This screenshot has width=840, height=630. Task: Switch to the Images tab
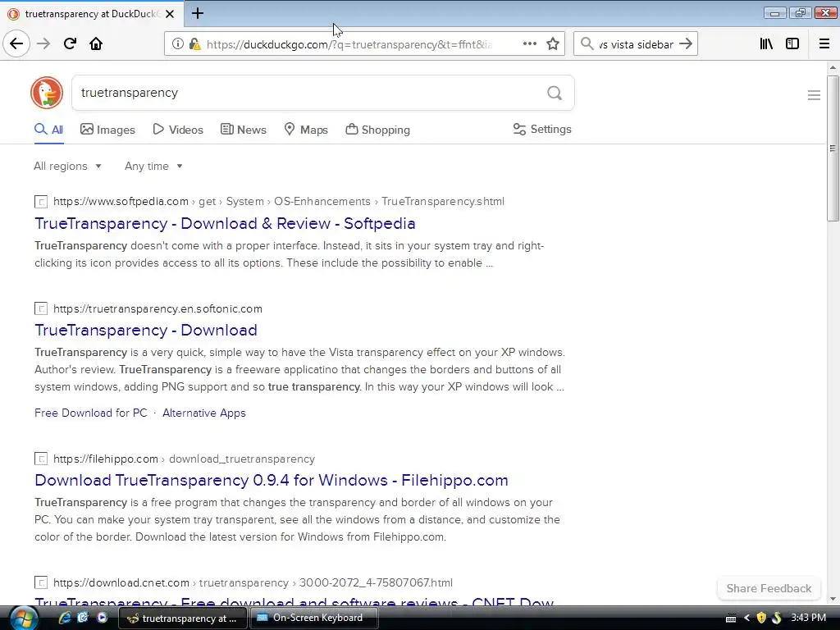(107, 130)
